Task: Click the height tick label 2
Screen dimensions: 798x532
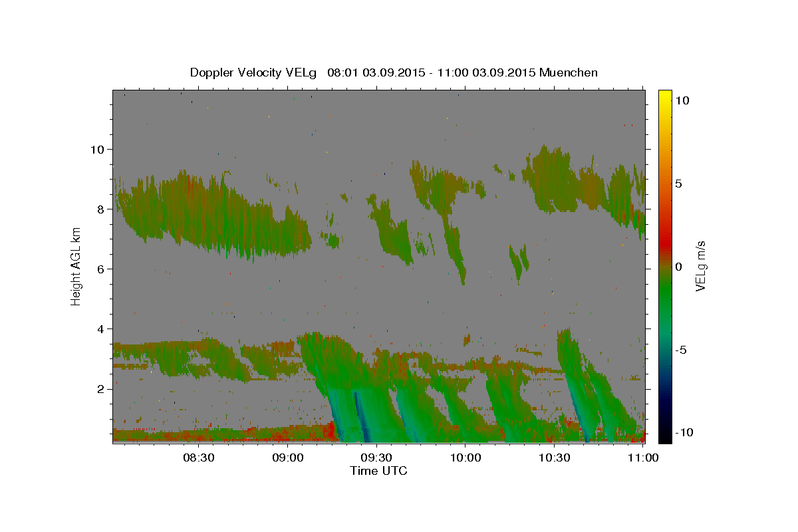Action: [100, 388]
